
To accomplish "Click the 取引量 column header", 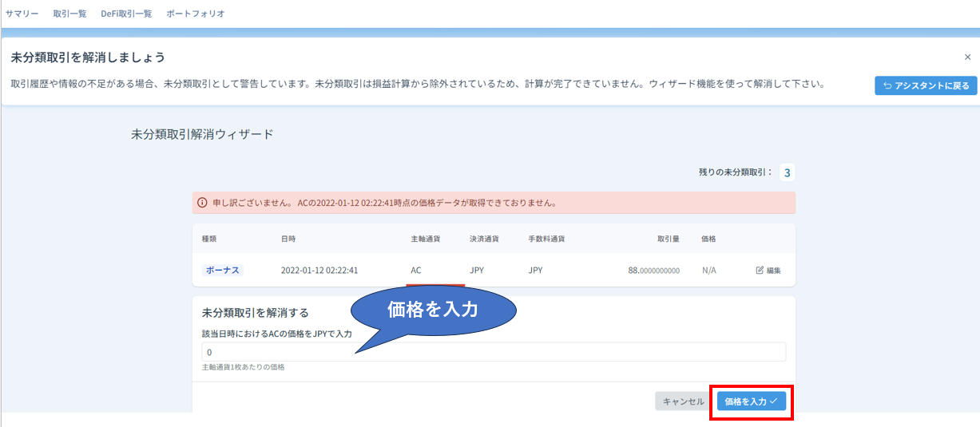I will pyautogui.click(x=669, y=239).
